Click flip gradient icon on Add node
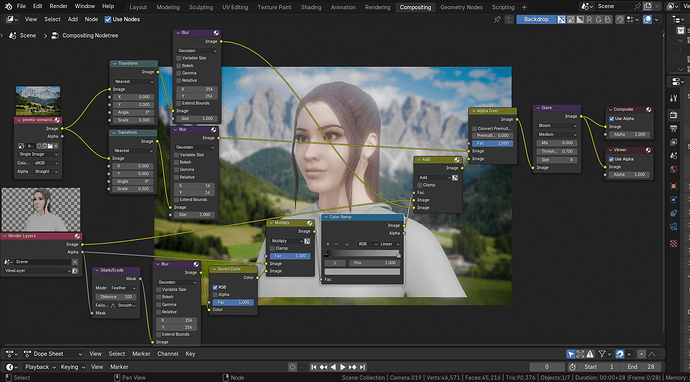690x382 pixels. pyautogui.click(x=455, y=178)
